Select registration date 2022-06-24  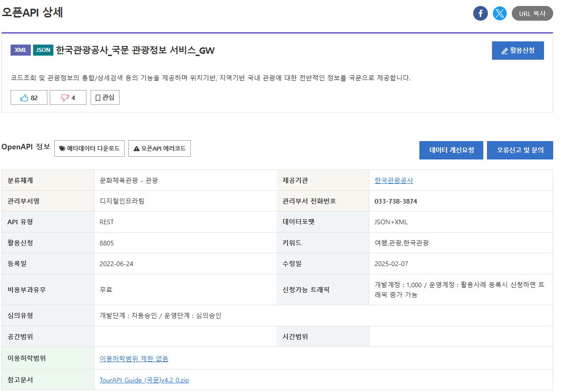point(116,264)
